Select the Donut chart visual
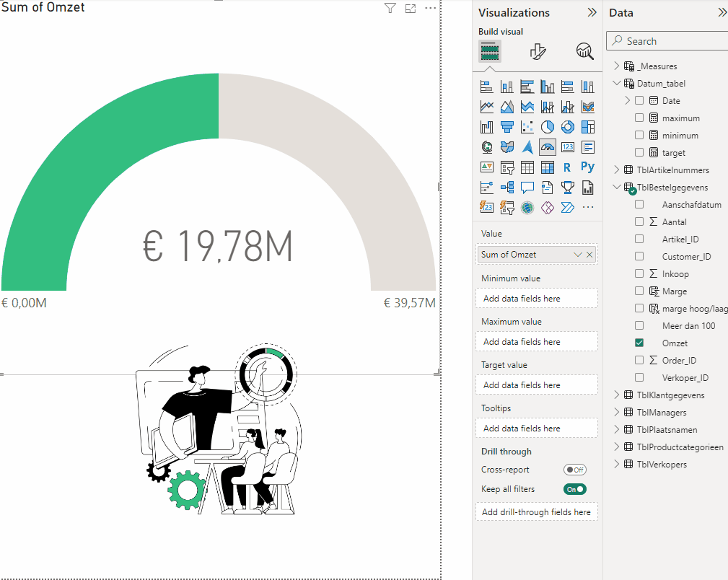728x580 pixels. pos(567,127)
